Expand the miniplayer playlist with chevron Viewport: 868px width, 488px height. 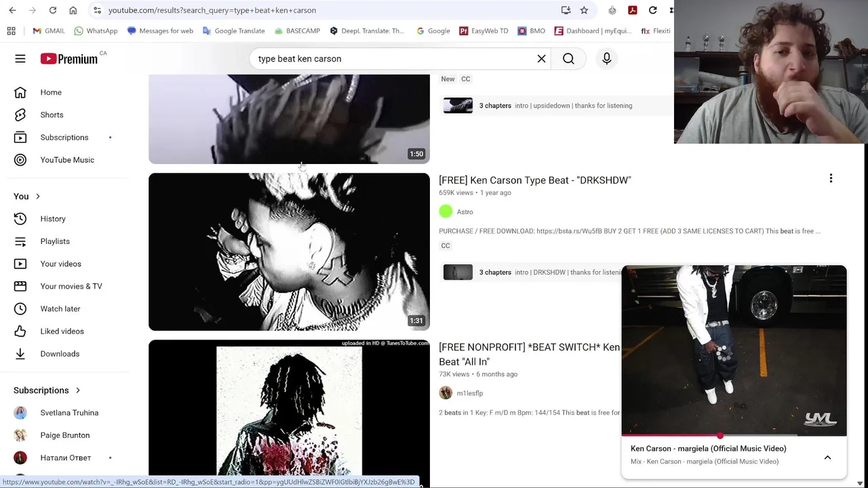(x=827, y=457)
